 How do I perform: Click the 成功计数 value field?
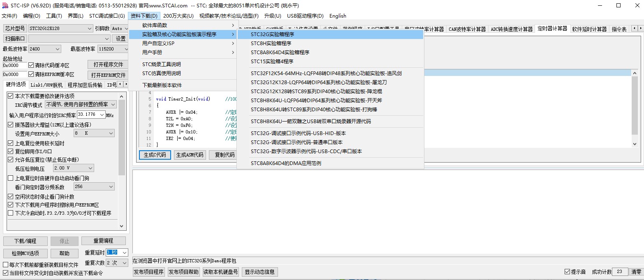pyautogui.click(x=620, y=272)
